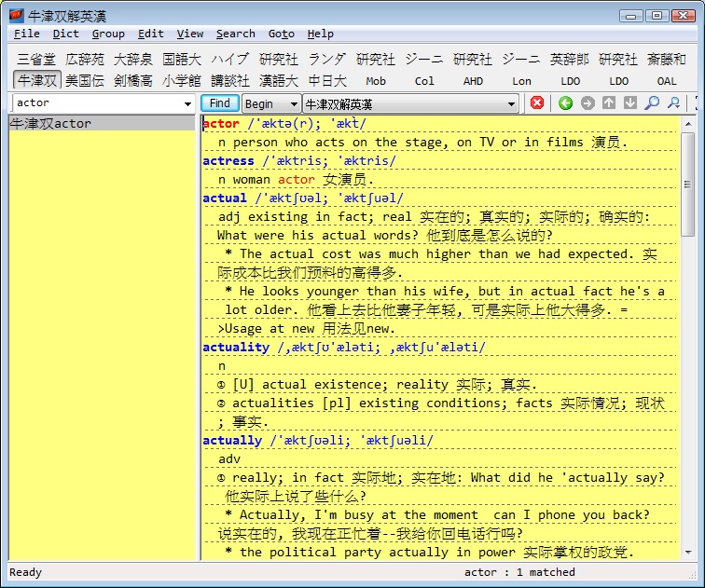
Task: Select the ランダ dictionary button
Action: (x=327, y=59)
